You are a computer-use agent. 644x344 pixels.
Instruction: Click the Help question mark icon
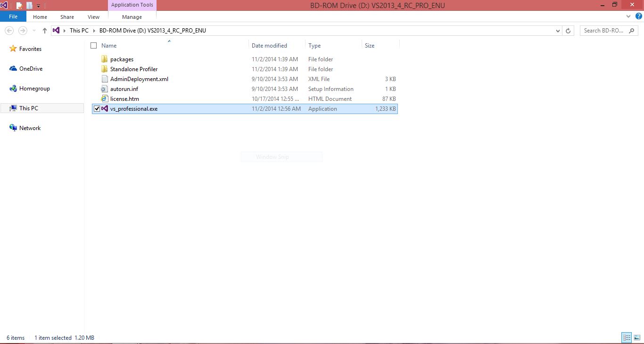[639, 16]
